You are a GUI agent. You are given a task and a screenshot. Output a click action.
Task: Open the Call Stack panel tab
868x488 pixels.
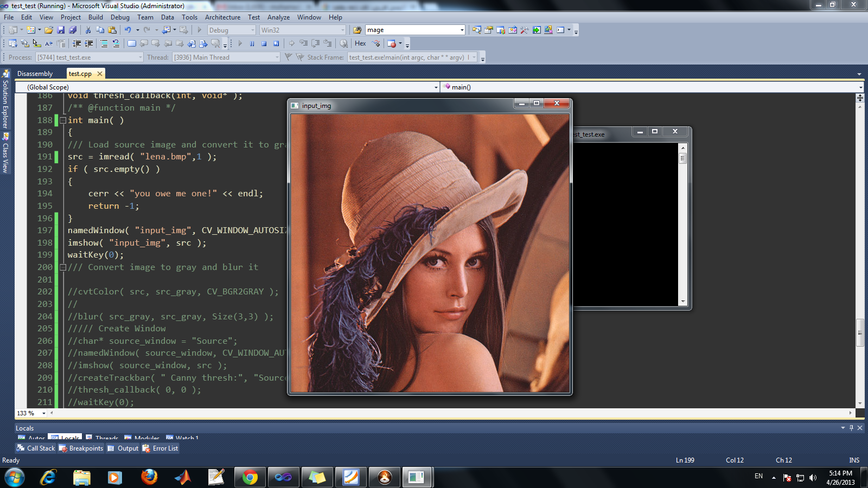click(x=36, y=448)
